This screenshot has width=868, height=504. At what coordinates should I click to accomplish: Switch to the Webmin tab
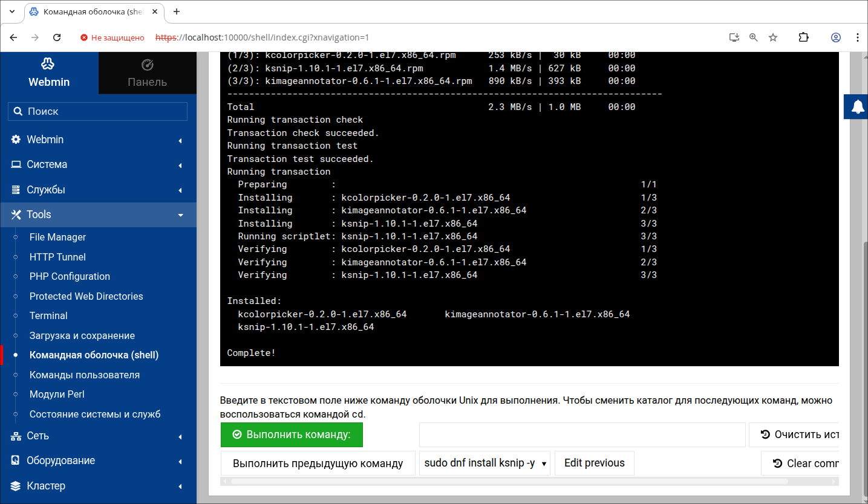pos(49,73)
